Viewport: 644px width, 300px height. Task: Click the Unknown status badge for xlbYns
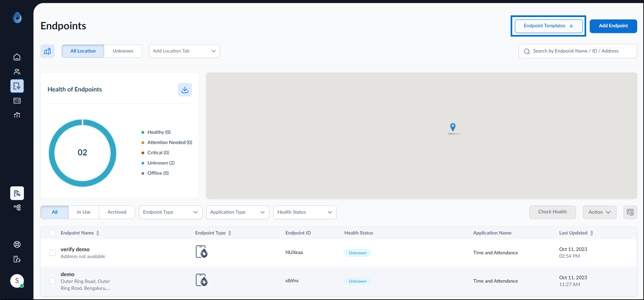pyautogui.click(x=357, y=281)
